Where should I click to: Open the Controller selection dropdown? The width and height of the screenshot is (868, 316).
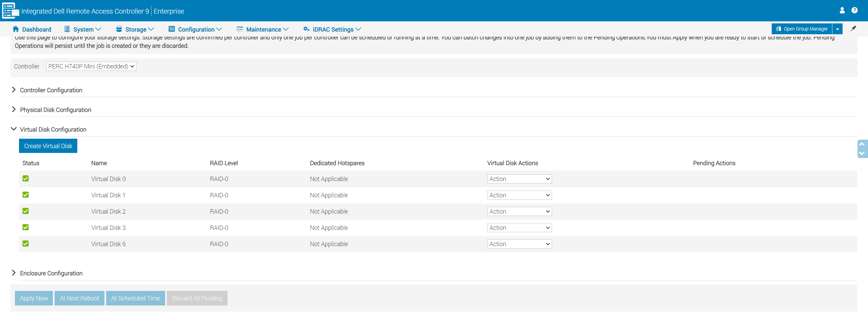click(x=91, y=66)
